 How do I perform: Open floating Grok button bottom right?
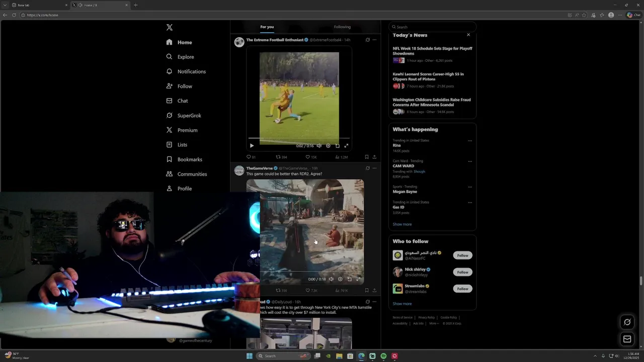627,322
